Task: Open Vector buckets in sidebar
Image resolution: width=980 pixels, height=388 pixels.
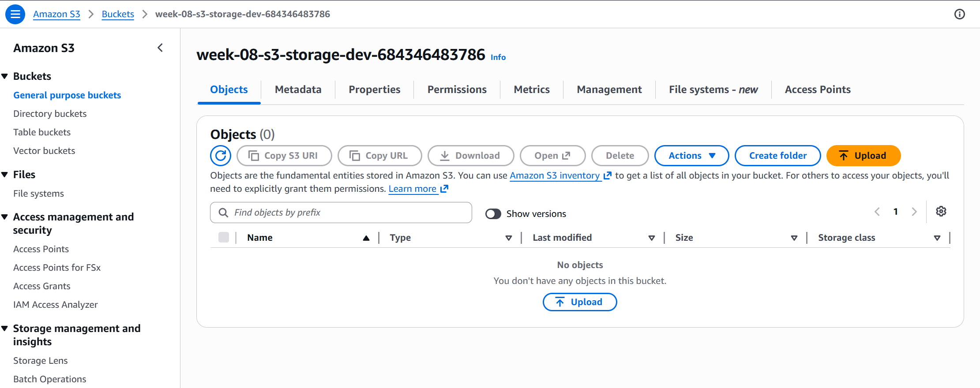Action: pos(44,151)
